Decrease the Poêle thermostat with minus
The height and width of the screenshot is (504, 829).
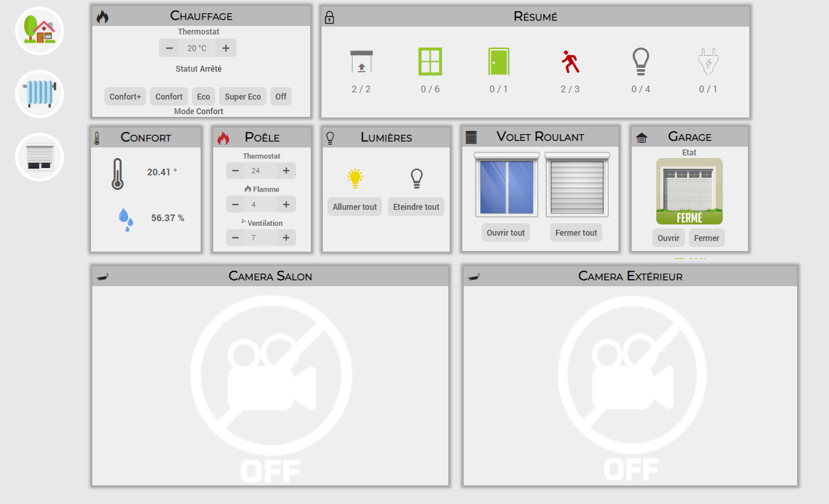235,171
